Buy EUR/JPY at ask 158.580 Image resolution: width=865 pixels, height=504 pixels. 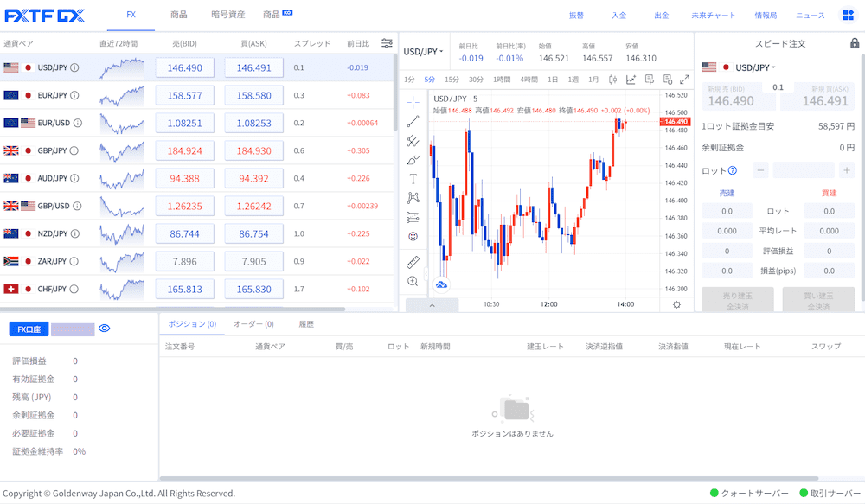253,95
